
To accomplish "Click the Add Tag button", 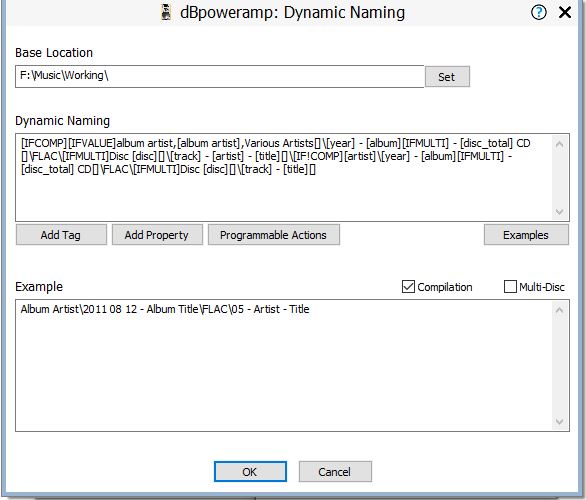I will (61, 235).
